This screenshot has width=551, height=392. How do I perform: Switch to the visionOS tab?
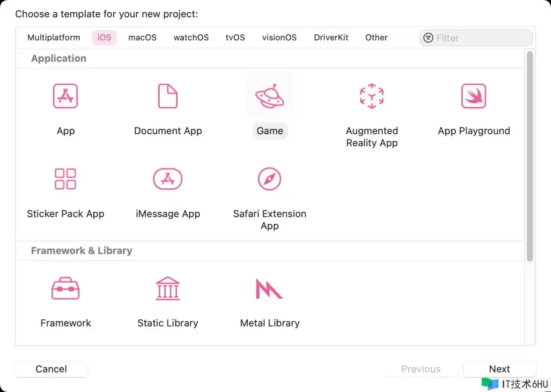[x=279, y=37]
